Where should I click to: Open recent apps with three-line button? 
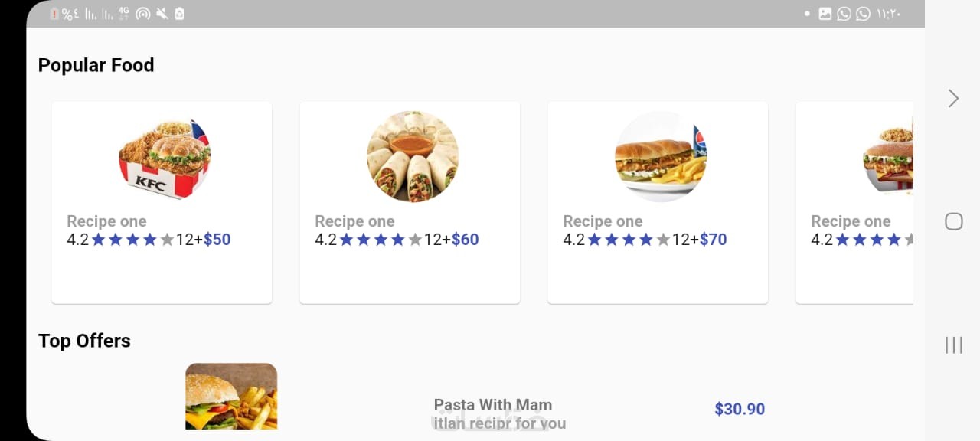click(953, 345)
